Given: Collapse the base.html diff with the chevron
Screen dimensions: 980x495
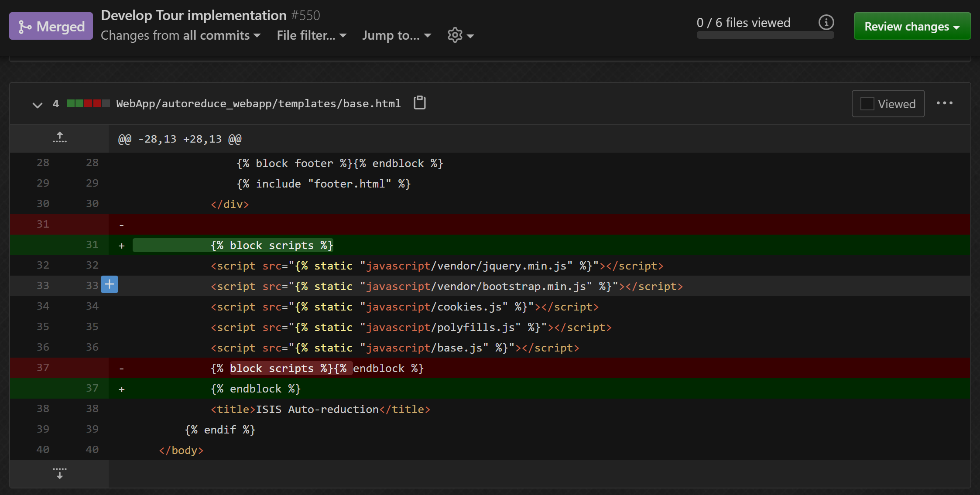Looking at the screenshot, I should point(37,105).
